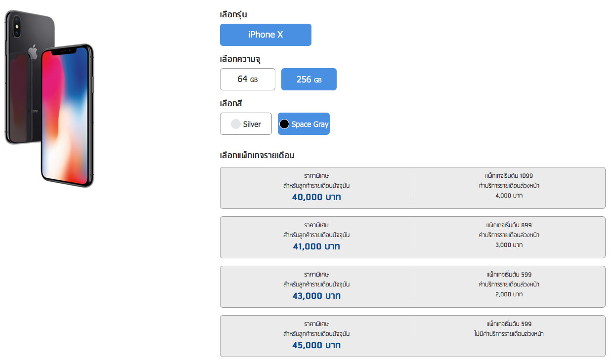Select the 41,000 baht package card
Viewport: 615px width, 364px height.
pyautogui.click(x=412, y=237)
